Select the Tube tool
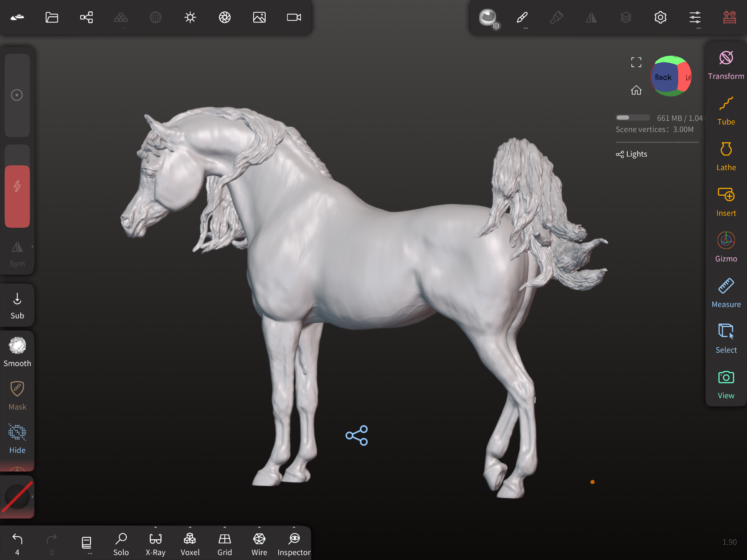Image resolution: width=747 pixels, height=560 pixels. click(726, 110)
